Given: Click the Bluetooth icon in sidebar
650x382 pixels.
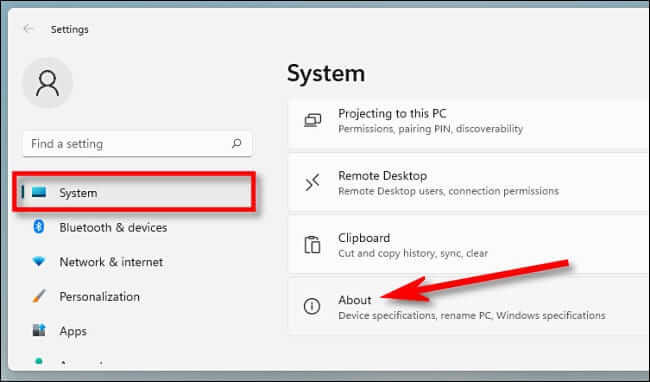Looking at the screenshot, I should point(39,227).
